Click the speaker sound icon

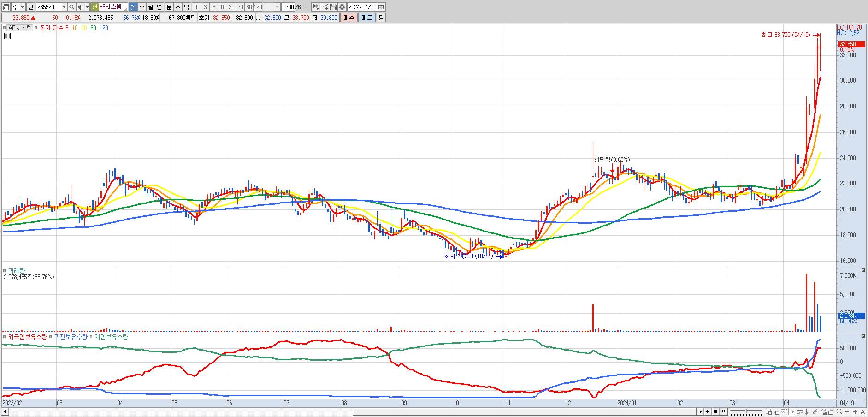81,7
